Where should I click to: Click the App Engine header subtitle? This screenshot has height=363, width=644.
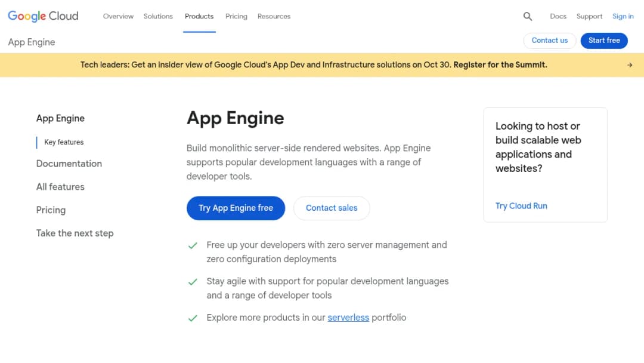[32, 42]
